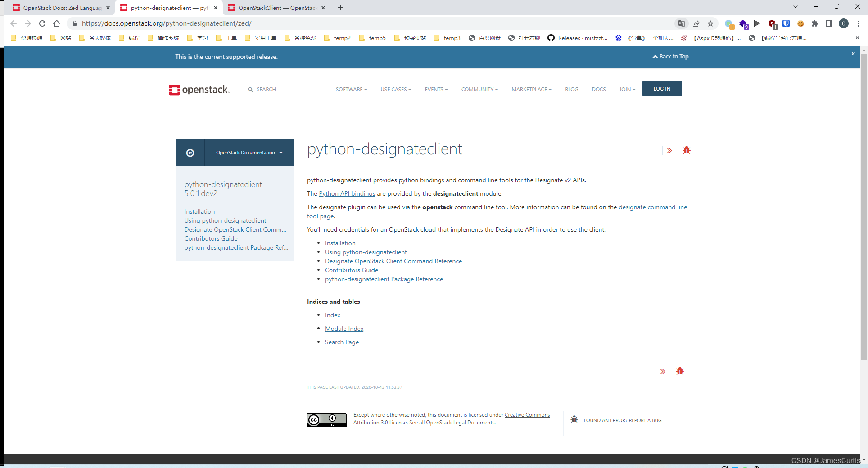Click the Creative Commons BY badge
The height and width of the screenshot is (468, 868).
(327, 420)
